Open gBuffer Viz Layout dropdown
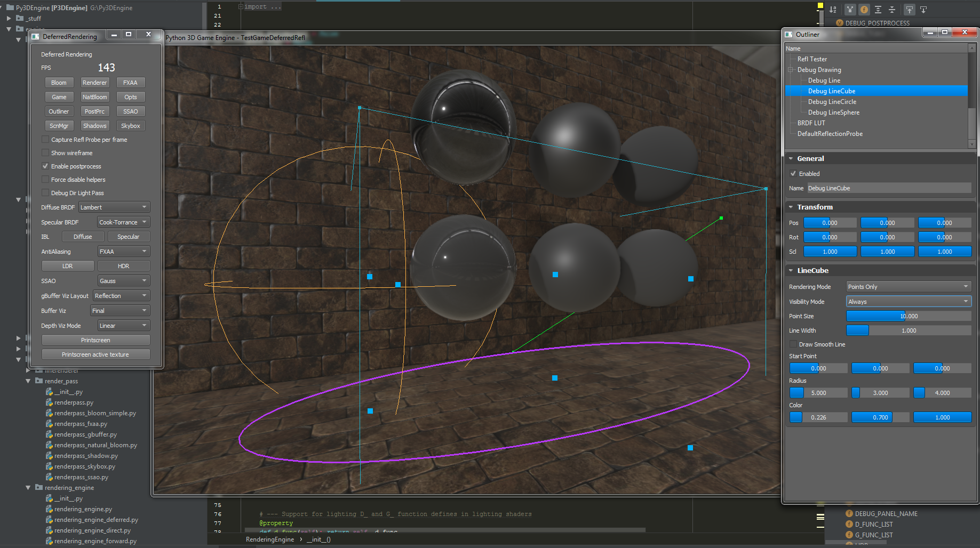 pyautogui.click(x=121, y=295)
